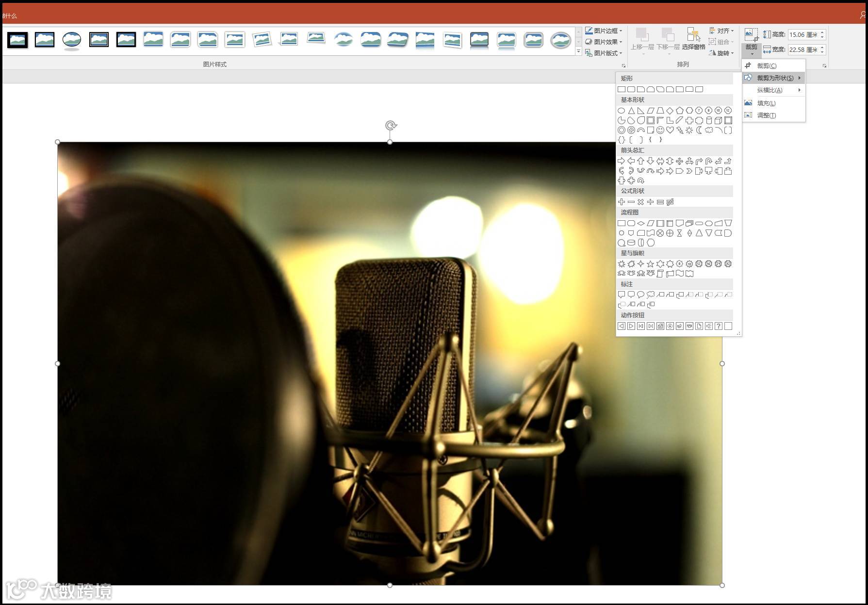
Task: Open the 对齐 alignment dropdown
Action: coord(721,31)
